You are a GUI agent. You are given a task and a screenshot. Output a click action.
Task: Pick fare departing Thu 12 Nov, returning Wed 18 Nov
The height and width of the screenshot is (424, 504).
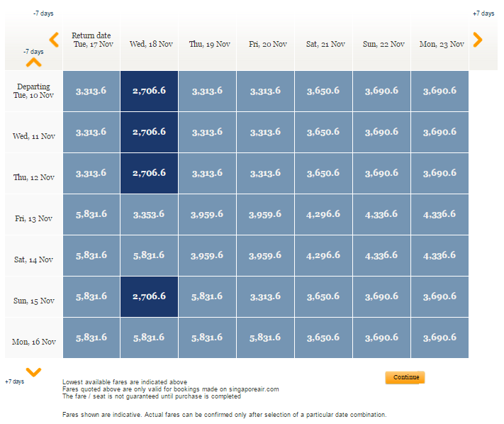[149, 173]
